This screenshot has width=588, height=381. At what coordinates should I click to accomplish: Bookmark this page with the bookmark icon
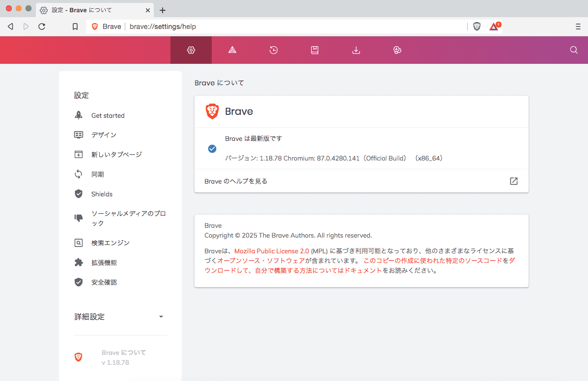click(x=75, y=27)
